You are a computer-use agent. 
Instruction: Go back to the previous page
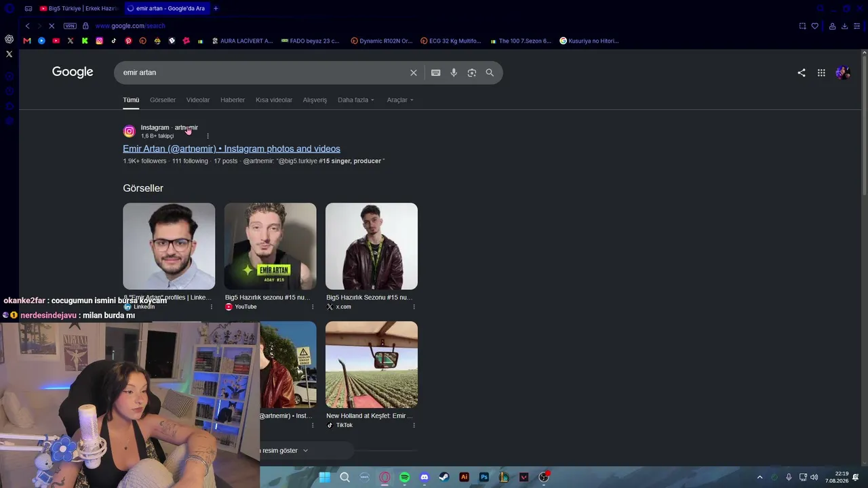pos(27,26)
